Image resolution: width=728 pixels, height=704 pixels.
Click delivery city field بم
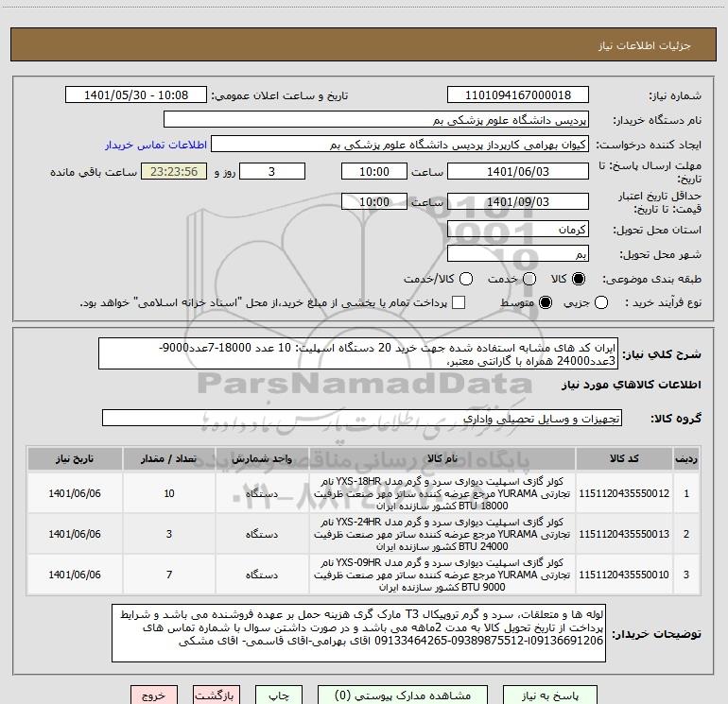point(518,254)
